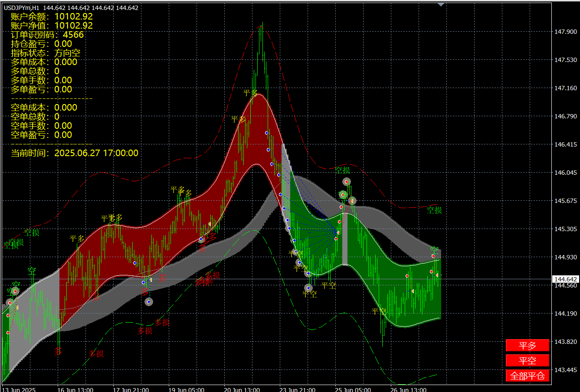This screenshot has height=392, width=580.
Task: Click the chart shift triangle on top edge
Action: pos(441,4)
